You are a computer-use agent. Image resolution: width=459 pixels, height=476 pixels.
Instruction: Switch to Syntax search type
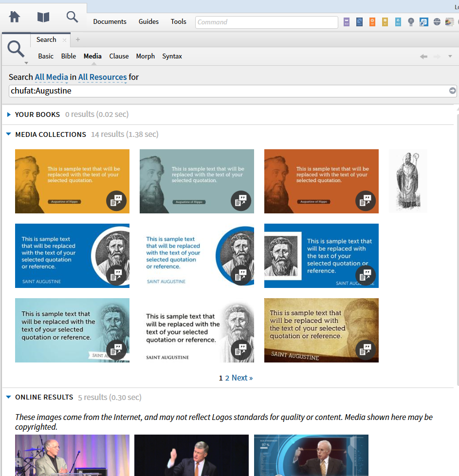(172, 56)
